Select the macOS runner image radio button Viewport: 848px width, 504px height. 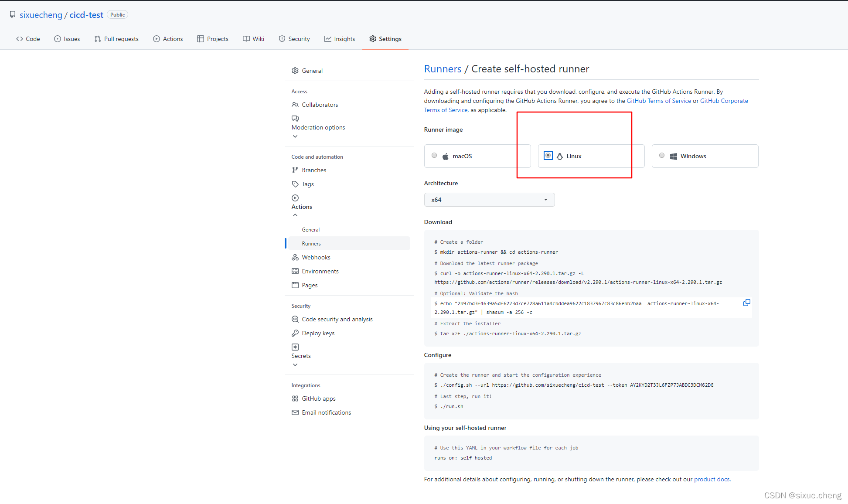coord(434,156)
